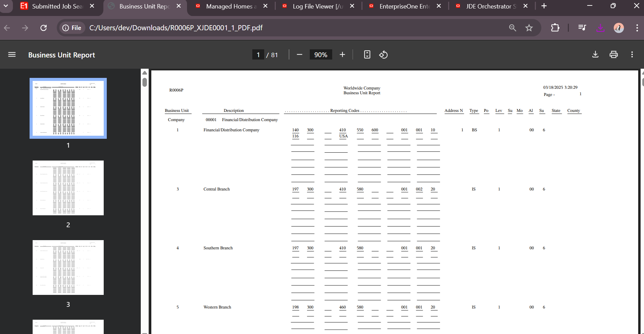Click the sidebar scrollbar up arrow

click(x=145, y=73)
